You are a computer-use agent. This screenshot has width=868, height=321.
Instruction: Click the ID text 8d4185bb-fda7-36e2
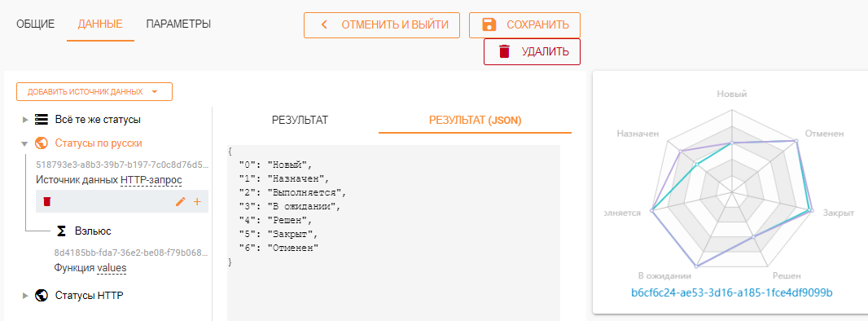[x=131, y=253]
